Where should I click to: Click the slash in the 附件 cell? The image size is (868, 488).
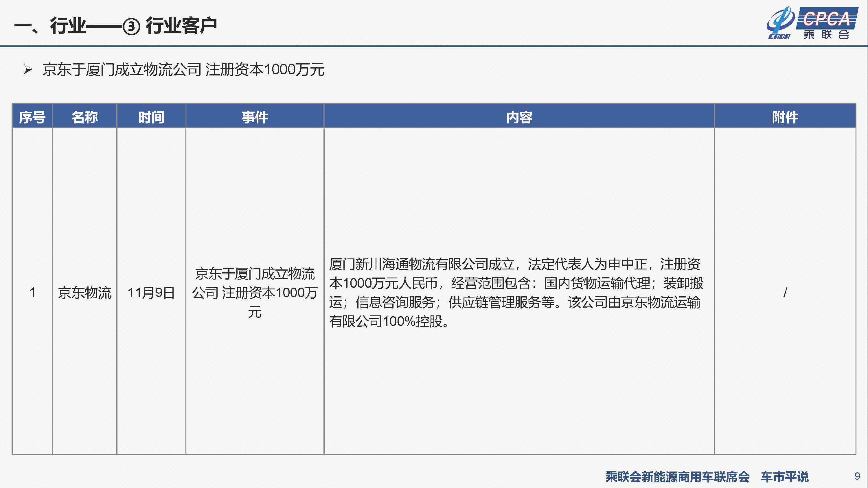click(x=785, y=292)
